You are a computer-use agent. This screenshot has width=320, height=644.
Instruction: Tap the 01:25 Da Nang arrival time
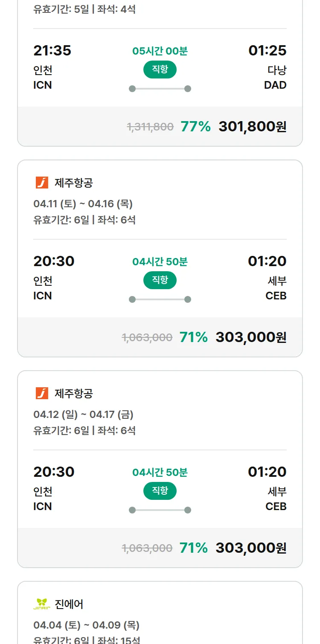tap(268, 51)
